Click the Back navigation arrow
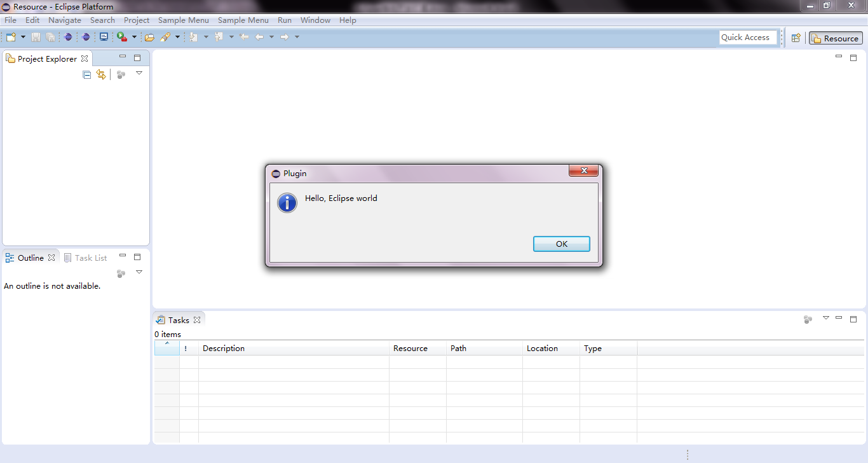The height and width of the screenshot is (463, 868). click(259, 38)
